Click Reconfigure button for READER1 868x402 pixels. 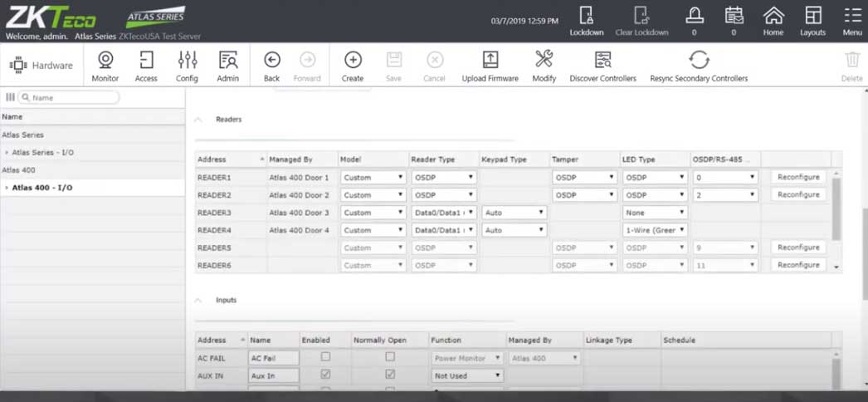pos(798,177)
